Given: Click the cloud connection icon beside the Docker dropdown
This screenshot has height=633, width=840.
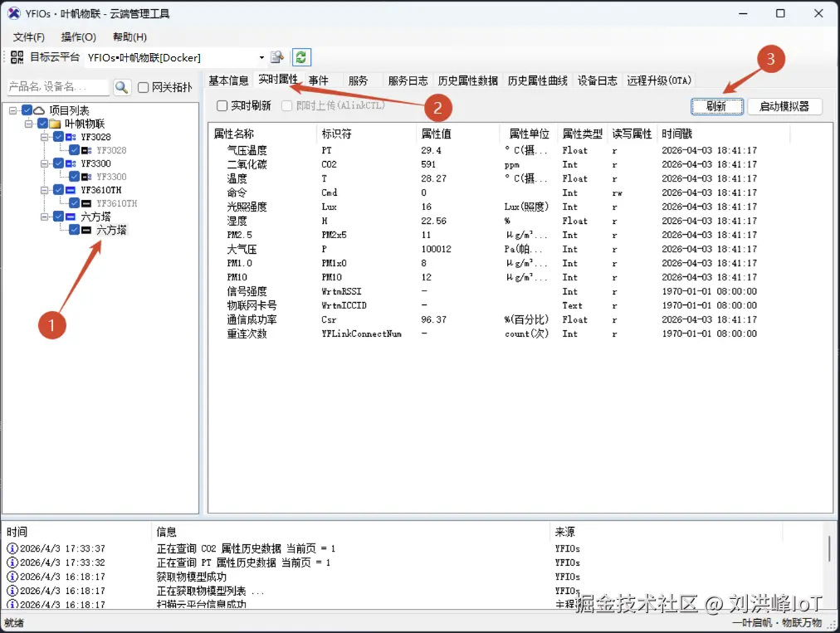Looking at the screenshot, I should coord(277,56).
